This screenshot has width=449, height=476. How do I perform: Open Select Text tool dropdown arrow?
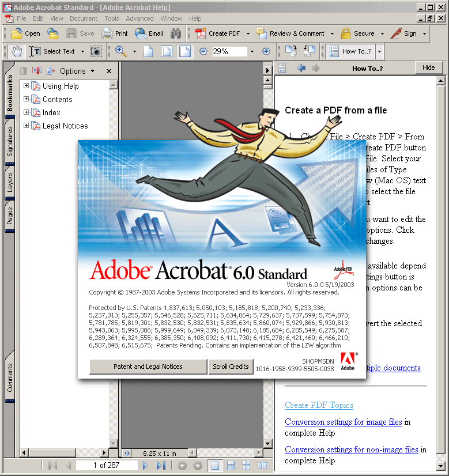[x=82, y=52]
